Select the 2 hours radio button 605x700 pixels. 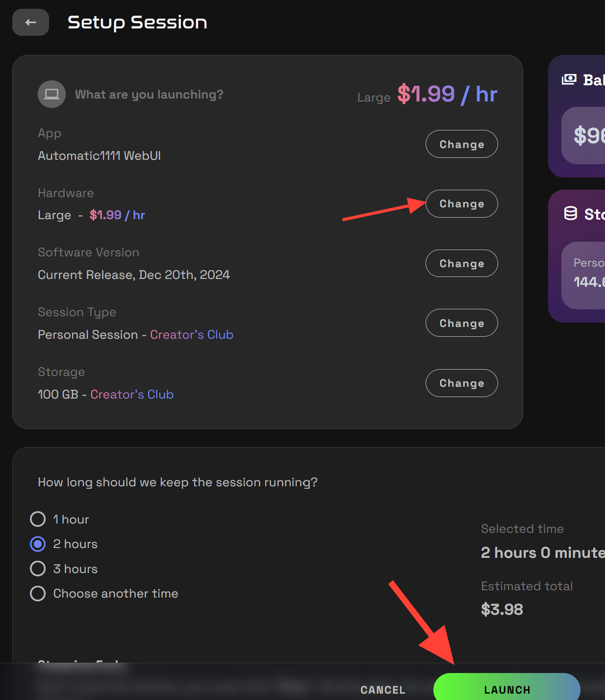click(38, 544)
